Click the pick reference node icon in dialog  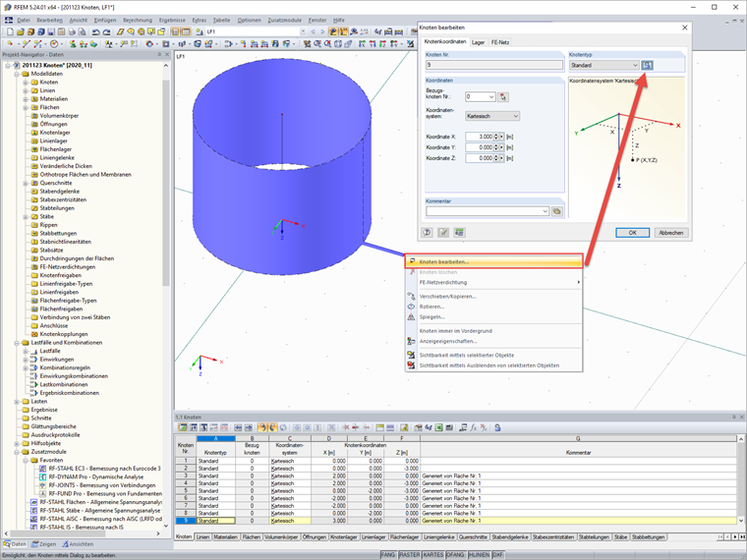(x=502, y=97)
